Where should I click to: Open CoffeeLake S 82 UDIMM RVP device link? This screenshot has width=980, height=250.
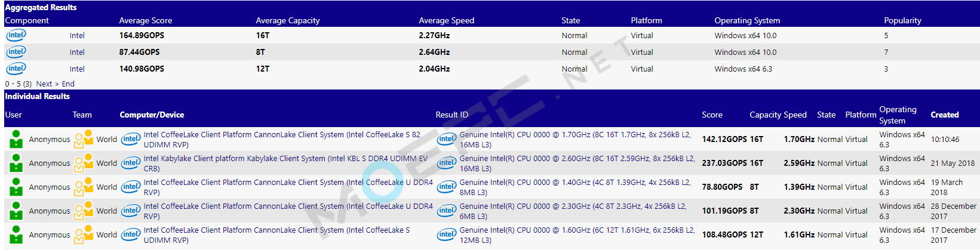tap(282, 140)
